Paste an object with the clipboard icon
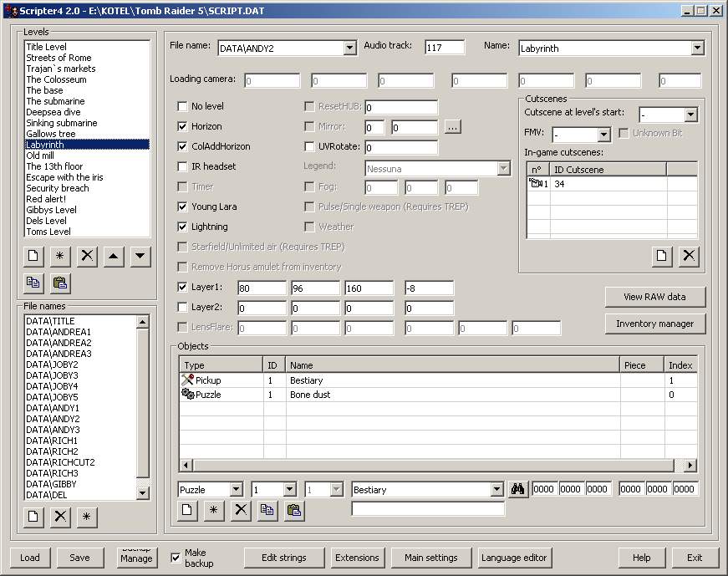The height and width of the screenshot is (576, 728). (294, 510)
